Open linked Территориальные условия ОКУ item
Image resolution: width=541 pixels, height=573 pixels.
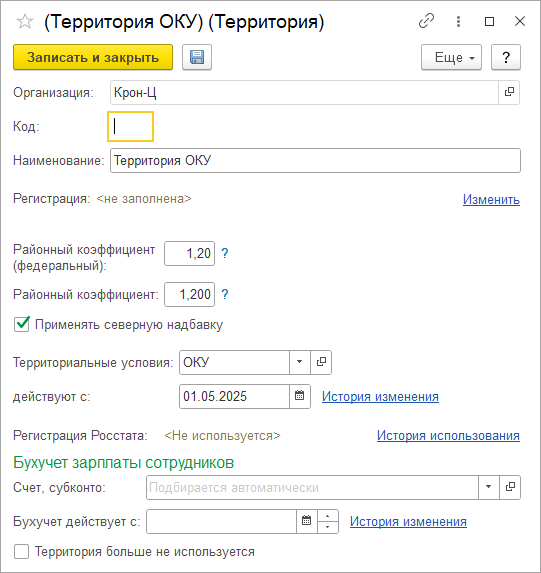tap(321, 362)
